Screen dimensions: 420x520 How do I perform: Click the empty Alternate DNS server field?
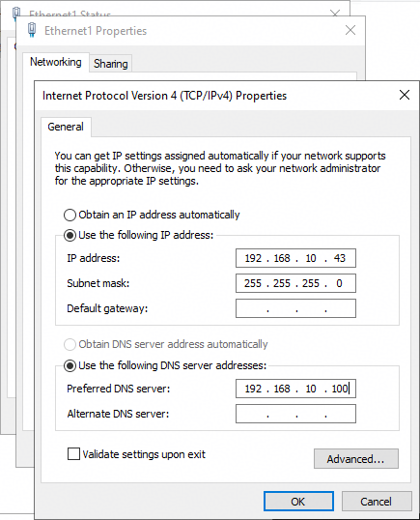tap(295, 414)
